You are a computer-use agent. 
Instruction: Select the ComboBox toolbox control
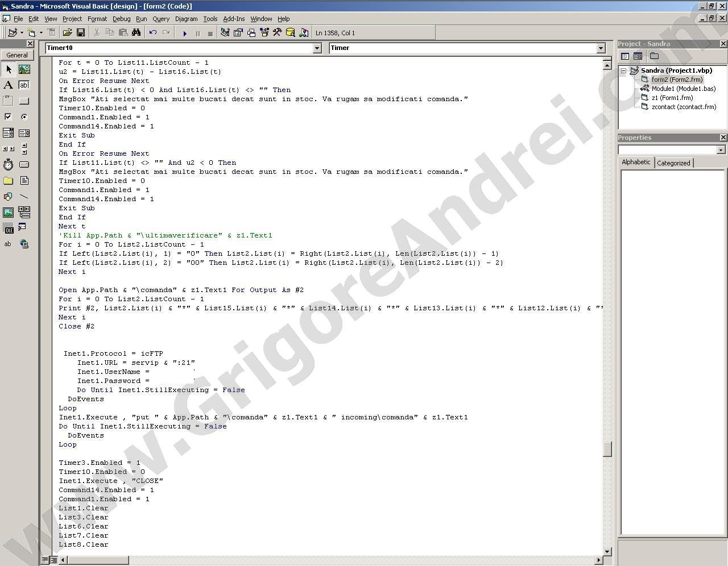(8, 133)
